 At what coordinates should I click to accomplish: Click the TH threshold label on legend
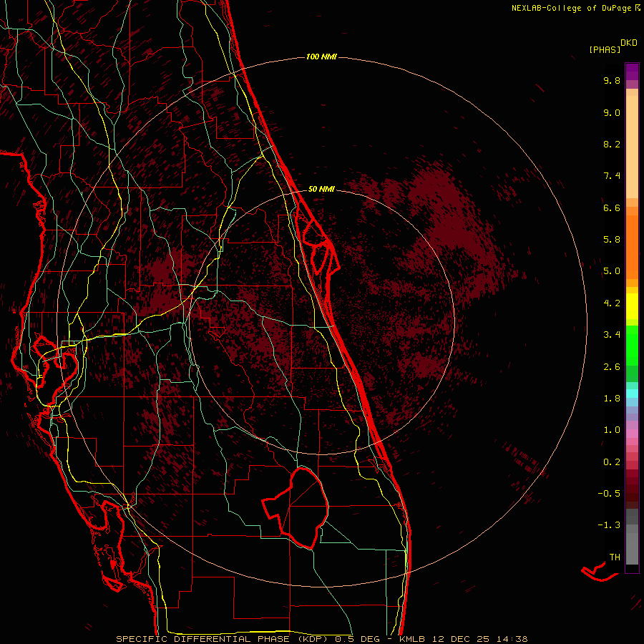tap(614, 557)
